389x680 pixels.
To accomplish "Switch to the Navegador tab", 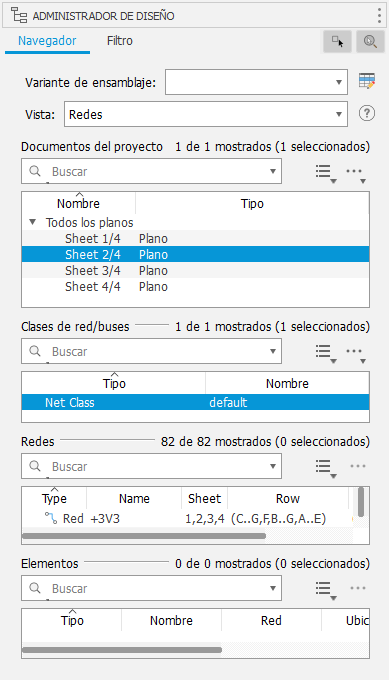I will (47, 41).
